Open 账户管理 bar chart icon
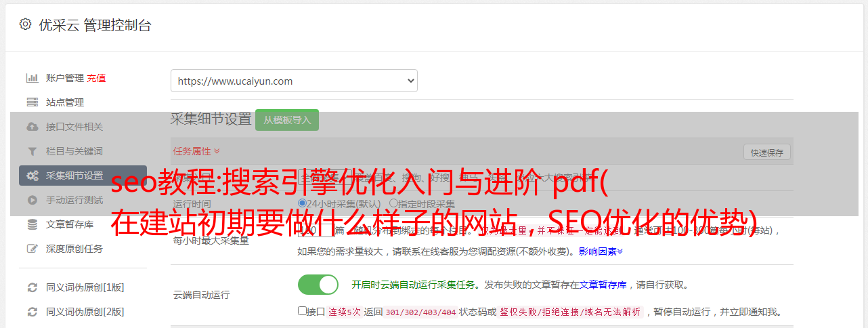This screenshot has width=868, height=328. 32,78
